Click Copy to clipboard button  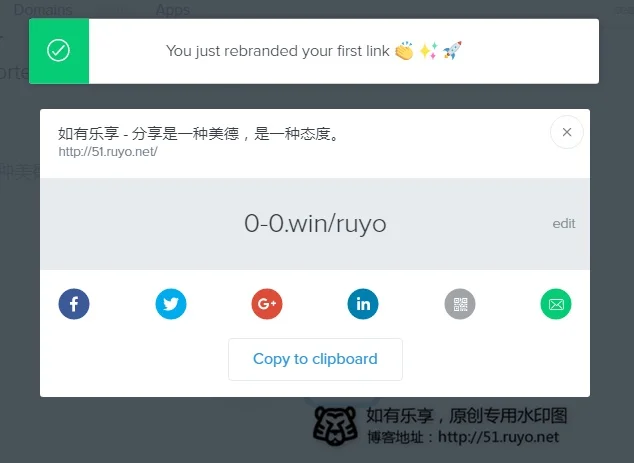(315, 359)
